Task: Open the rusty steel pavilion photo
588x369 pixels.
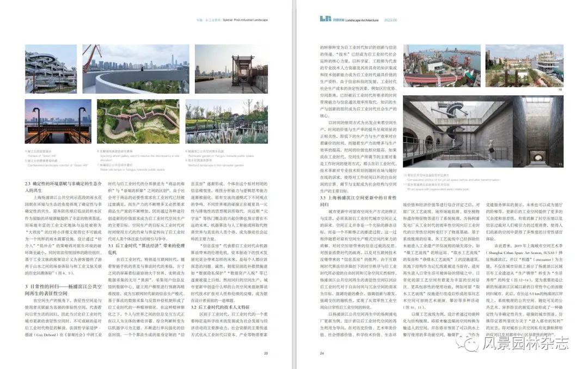Action: click(231, 69)
